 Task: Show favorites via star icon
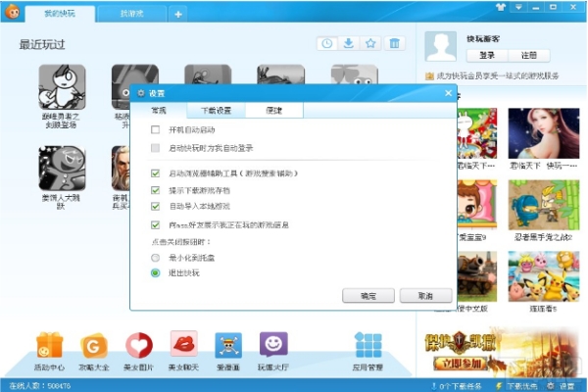[370, 43]
